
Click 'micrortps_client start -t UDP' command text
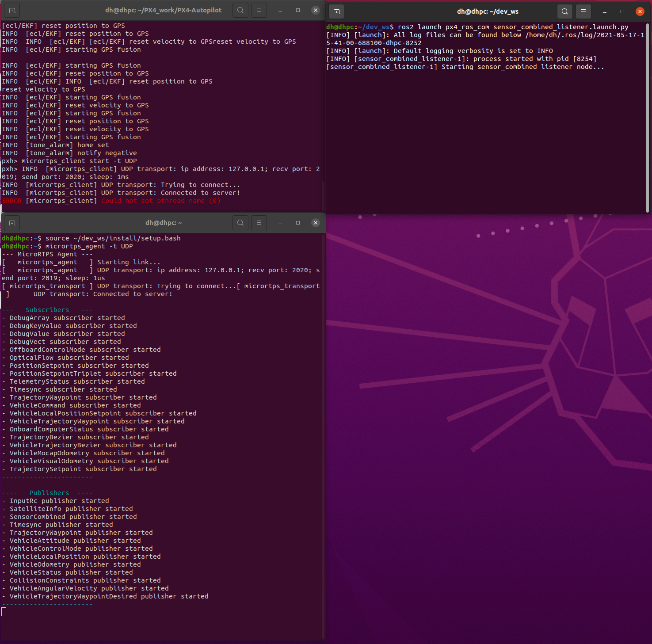[x=79, y=161]
